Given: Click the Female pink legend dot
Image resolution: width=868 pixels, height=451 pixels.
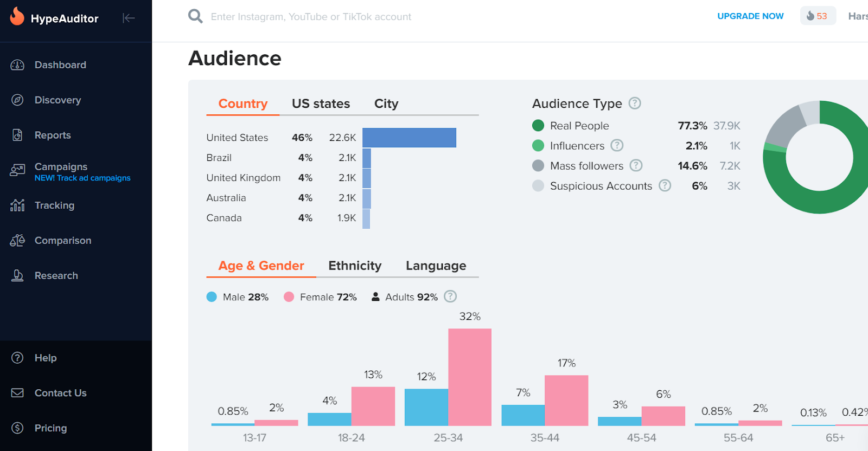Looking at the screenshot, I should (289, 297).
